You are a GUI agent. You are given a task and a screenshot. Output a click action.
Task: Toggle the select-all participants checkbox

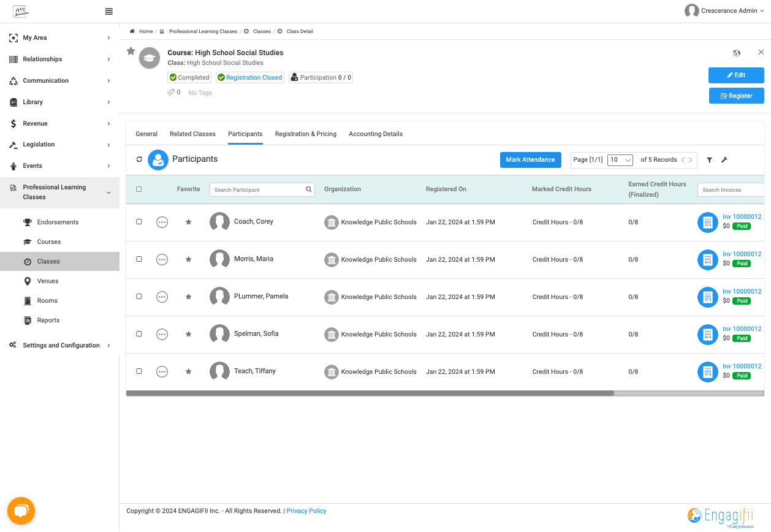(139, 189)
